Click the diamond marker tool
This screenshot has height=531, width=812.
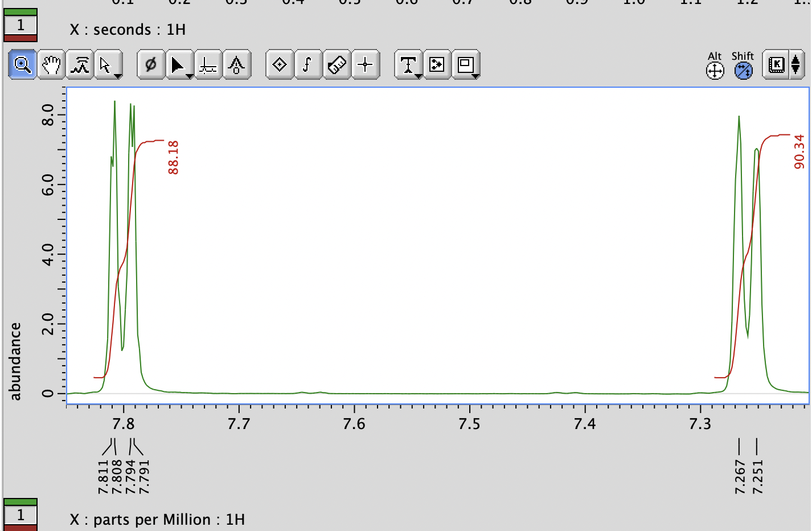tap(279, 64)
